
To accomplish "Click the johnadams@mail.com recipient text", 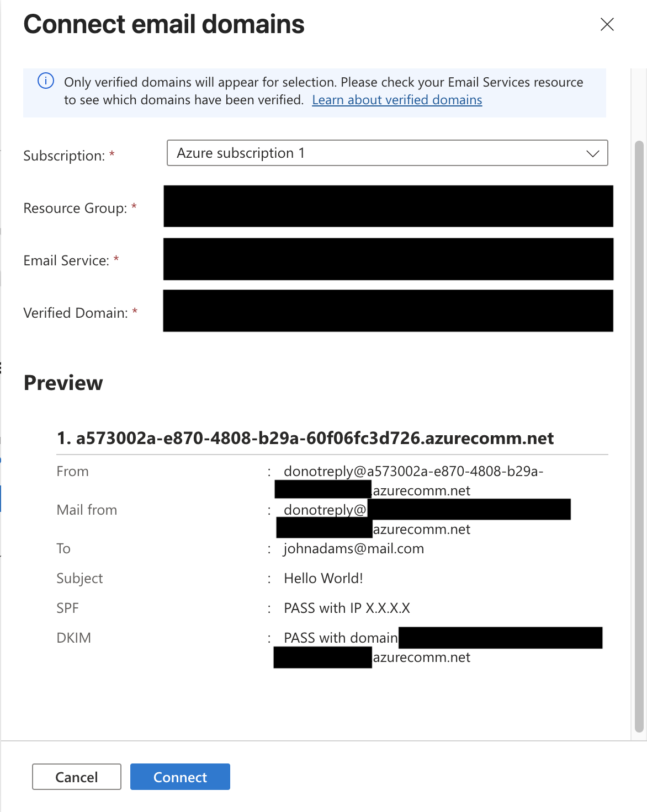I will [354, 548].
